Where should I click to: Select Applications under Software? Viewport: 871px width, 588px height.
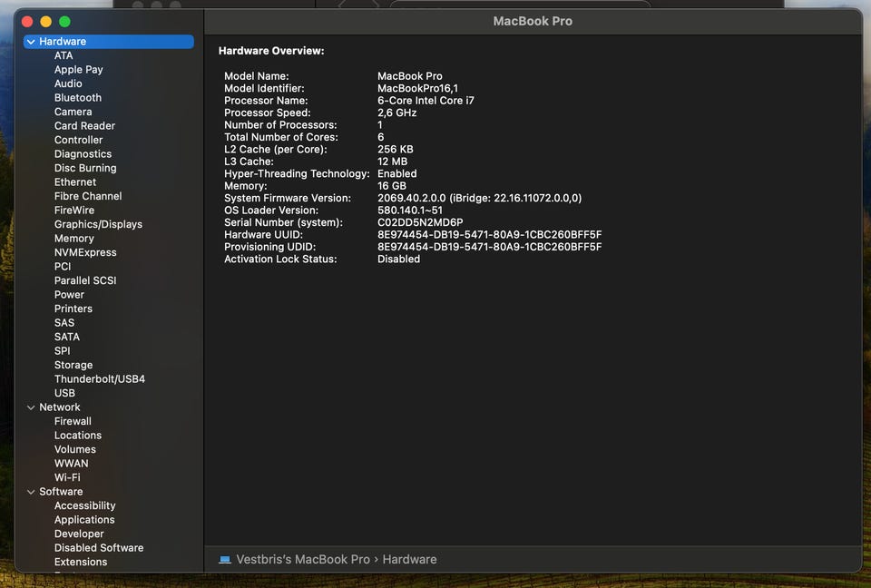click(84, 520)
